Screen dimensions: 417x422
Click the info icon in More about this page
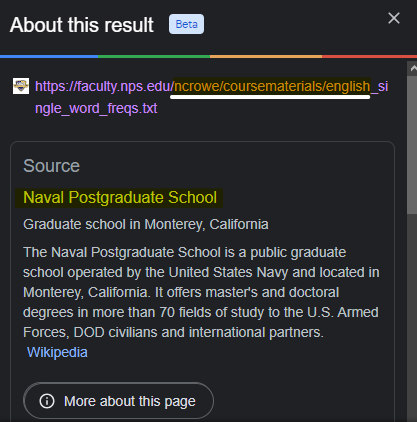(x=47, y=401)
